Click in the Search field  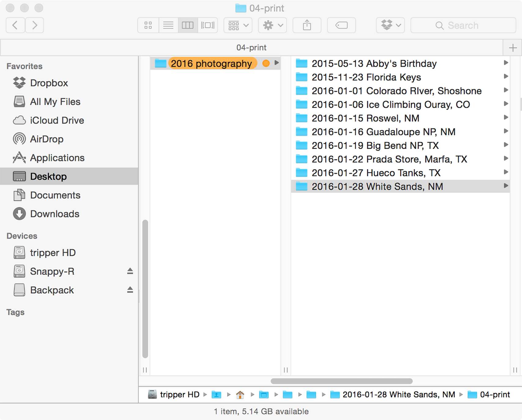(x=463, y=25)
